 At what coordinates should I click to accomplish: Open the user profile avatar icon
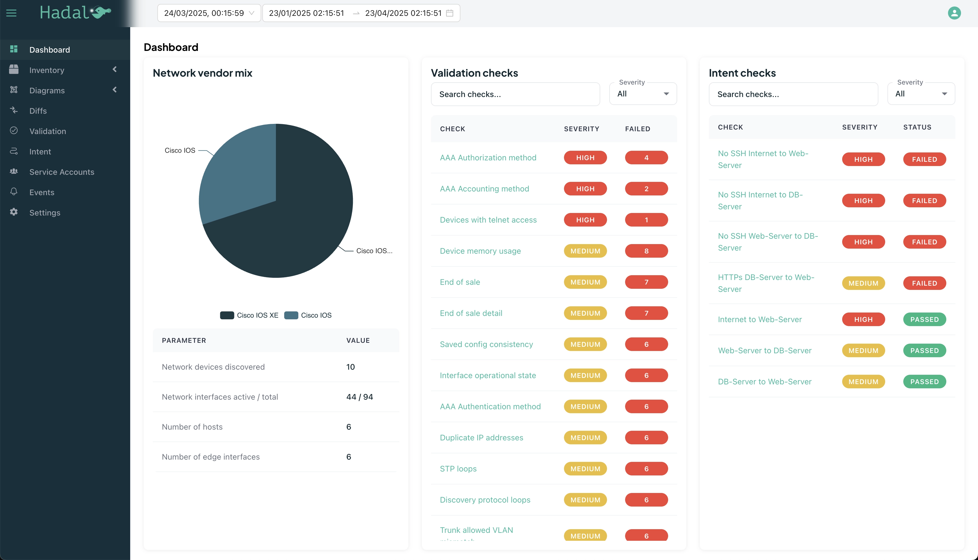[x=954, y=13]
